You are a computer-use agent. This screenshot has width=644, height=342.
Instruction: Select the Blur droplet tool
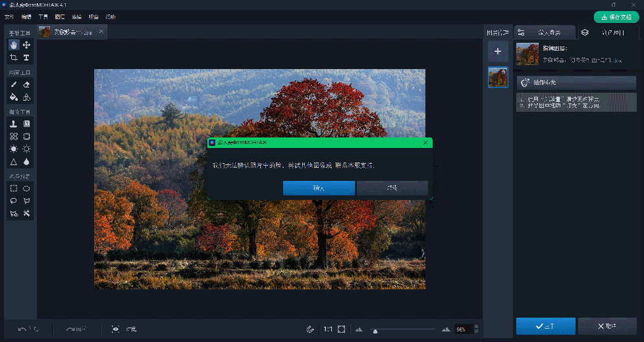pos(26,162)
